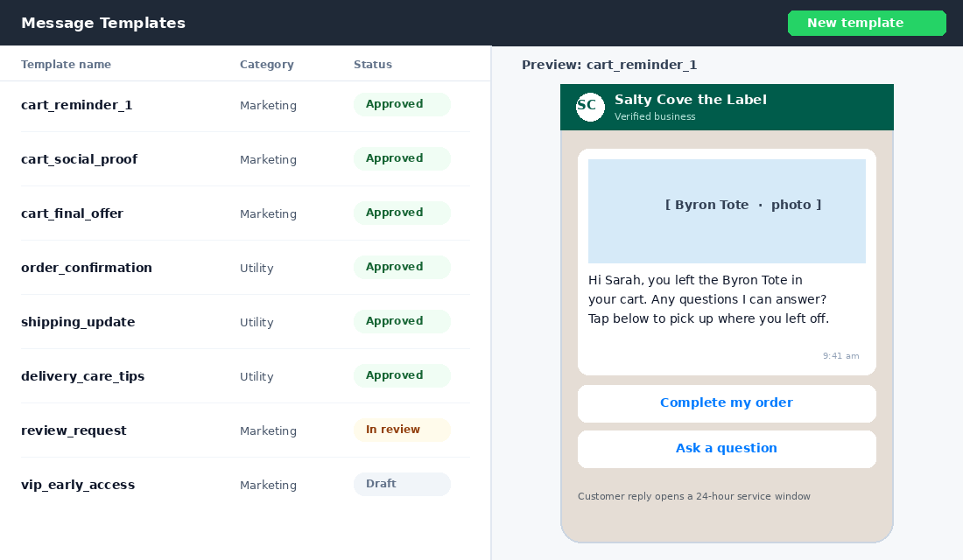Click the 24-hour service window note
This screenshot has height=560, width=963.
694,496
